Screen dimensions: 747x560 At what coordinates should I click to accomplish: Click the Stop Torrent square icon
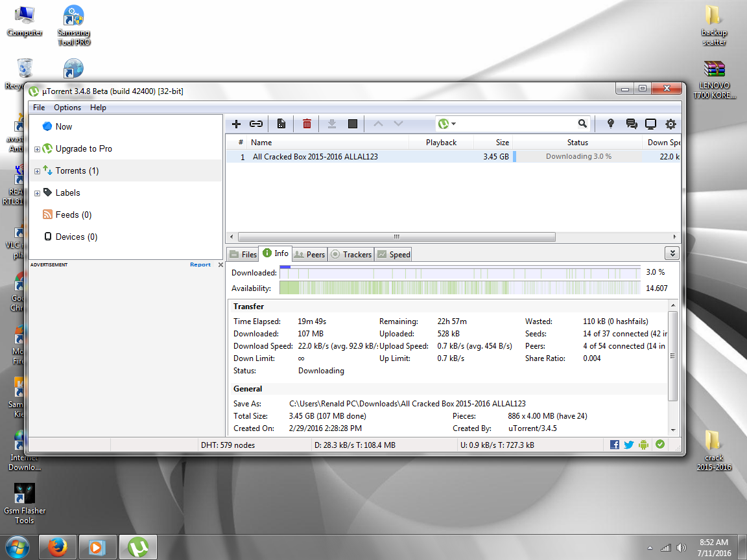(353, 124)
